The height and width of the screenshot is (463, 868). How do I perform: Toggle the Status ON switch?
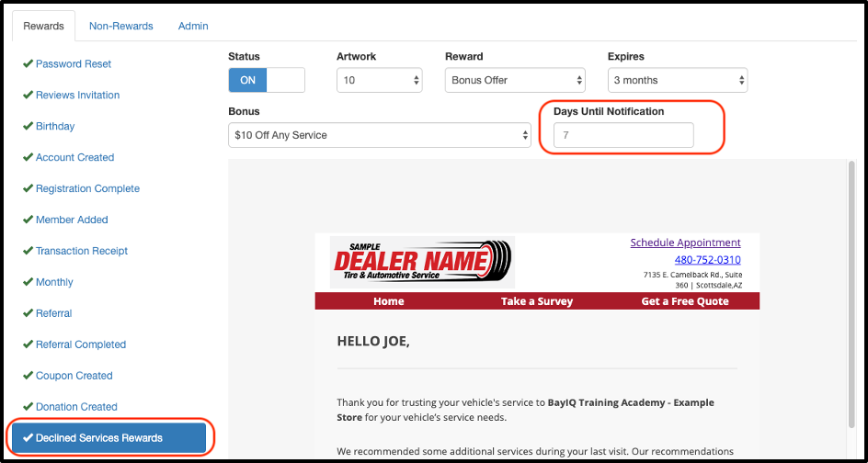click(x=266, y=80)
